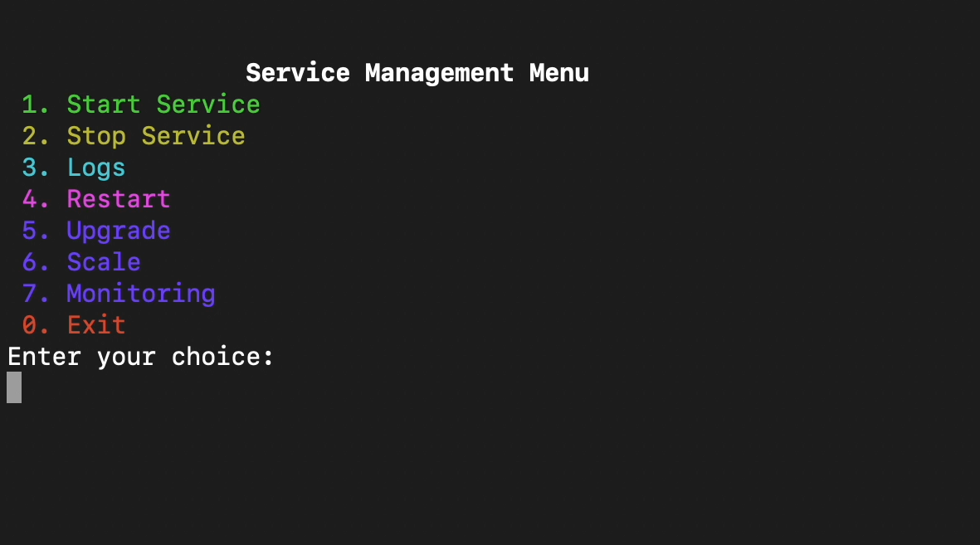Click the Service Management Menu title
The height and width of the screenshot is (545, 980).
[417, 73]
